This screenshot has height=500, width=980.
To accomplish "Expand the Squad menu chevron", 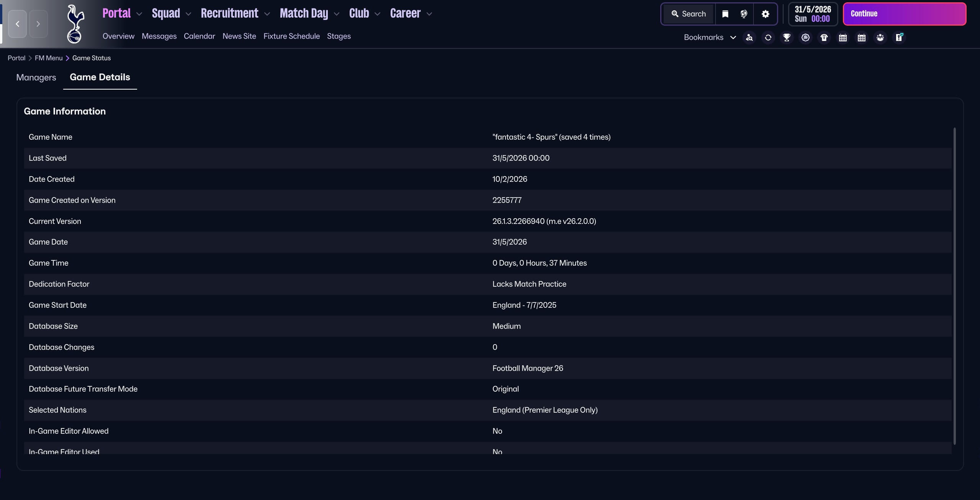I will point(188,14).
